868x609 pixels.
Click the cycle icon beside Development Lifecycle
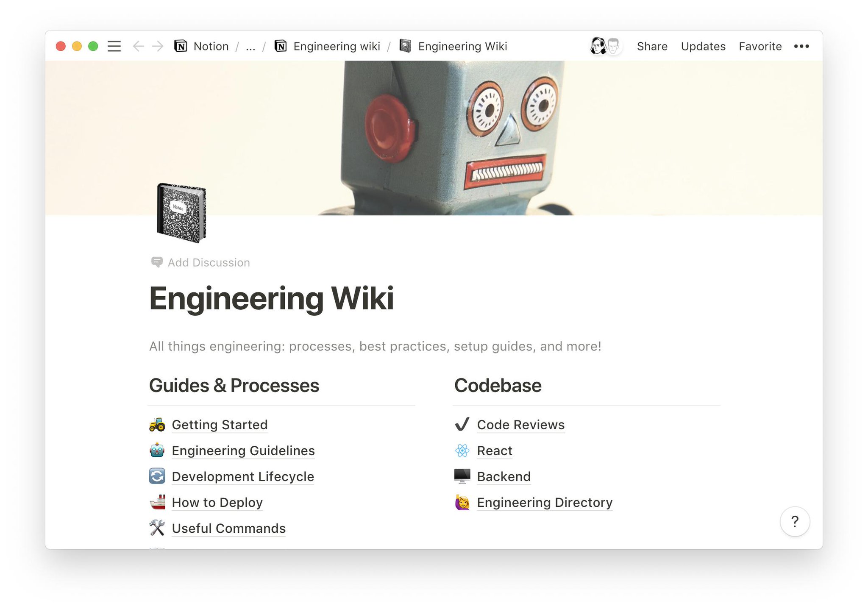point(157,476)
